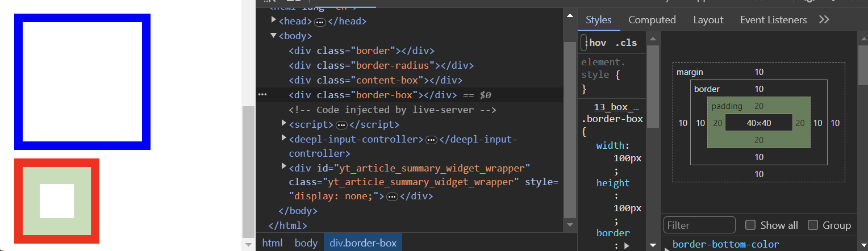
Task: Click the border label in box model
Action: pyautogui.click(x=707, y=89)
